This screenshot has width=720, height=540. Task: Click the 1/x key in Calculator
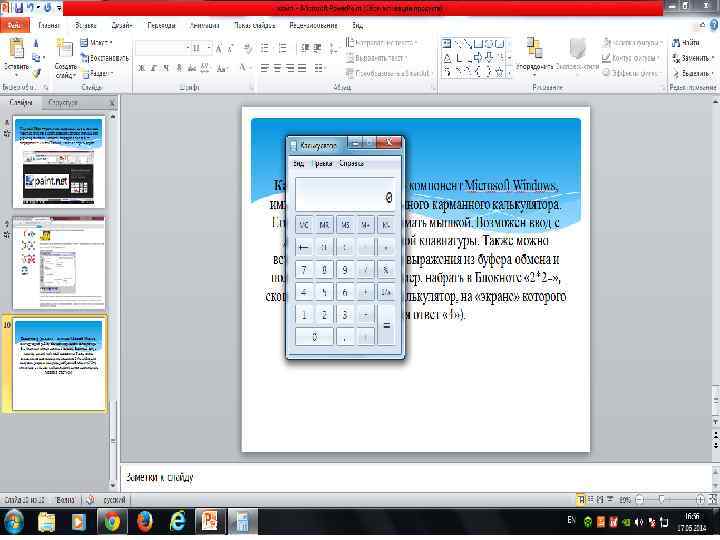pyautogui.click(x=386, y=292)
